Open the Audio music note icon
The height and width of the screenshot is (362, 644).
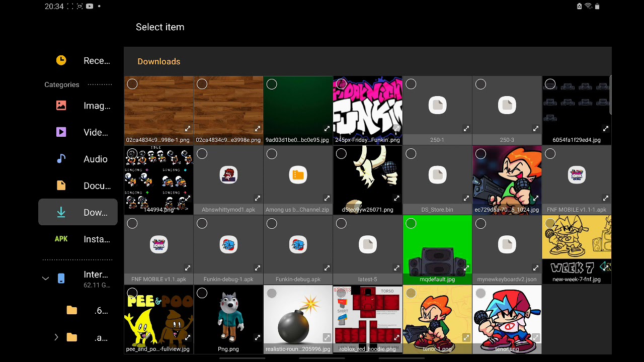click(x=61, y=159)
